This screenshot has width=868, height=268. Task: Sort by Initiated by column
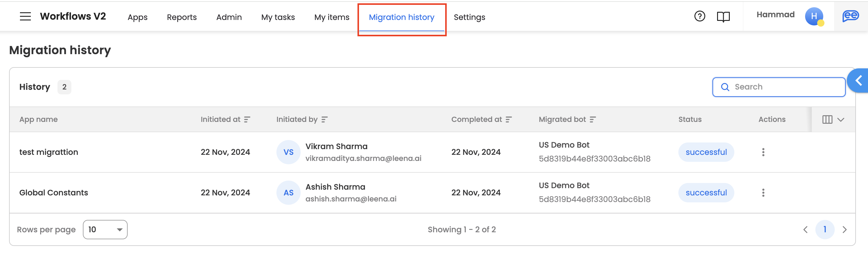pos(324,119)
